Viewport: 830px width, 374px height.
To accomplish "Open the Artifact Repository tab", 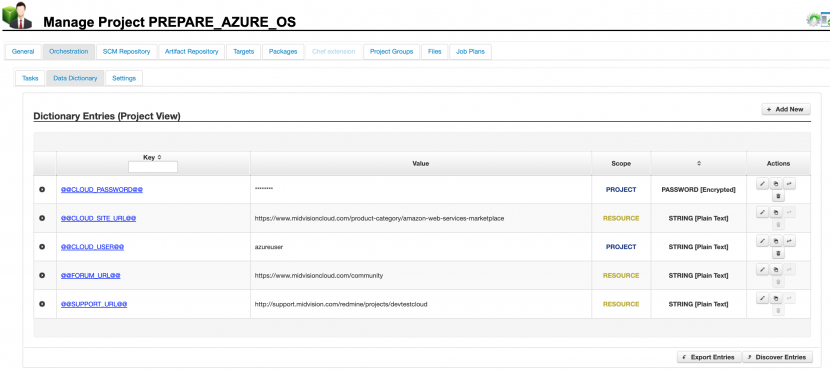I will pos(192,52).
